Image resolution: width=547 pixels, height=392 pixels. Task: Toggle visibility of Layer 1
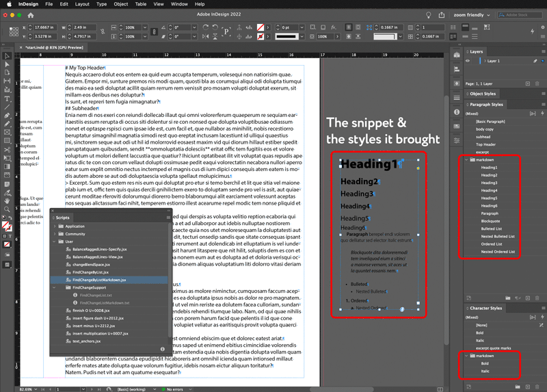coord(468,61)
